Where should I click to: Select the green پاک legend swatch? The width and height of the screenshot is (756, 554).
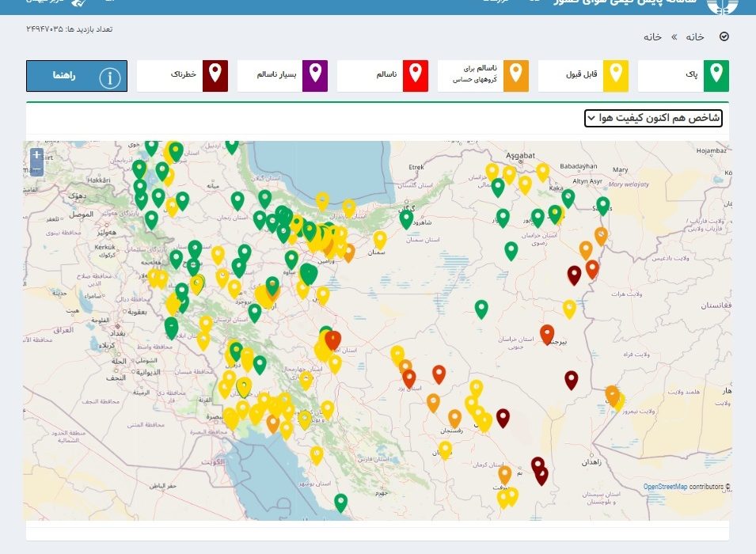(x=716, y=76)
